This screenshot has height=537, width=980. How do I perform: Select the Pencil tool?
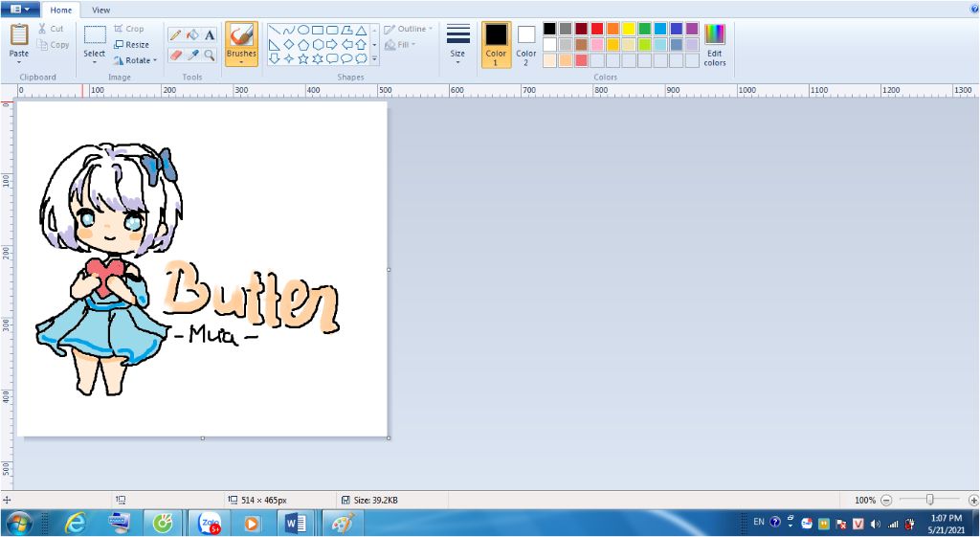tap(176, 35)
